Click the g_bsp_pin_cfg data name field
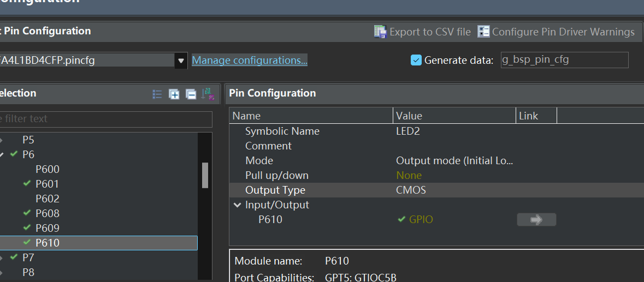This screenshot has height=282, width=644. (x=564, y=60)
